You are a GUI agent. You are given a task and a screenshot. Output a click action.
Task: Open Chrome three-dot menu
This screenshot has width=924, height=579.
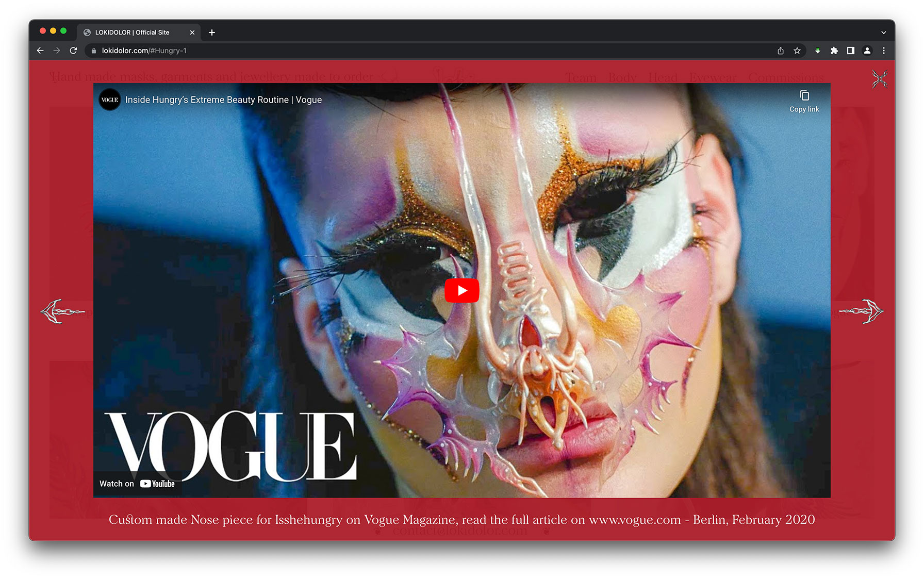pos(884,51)
